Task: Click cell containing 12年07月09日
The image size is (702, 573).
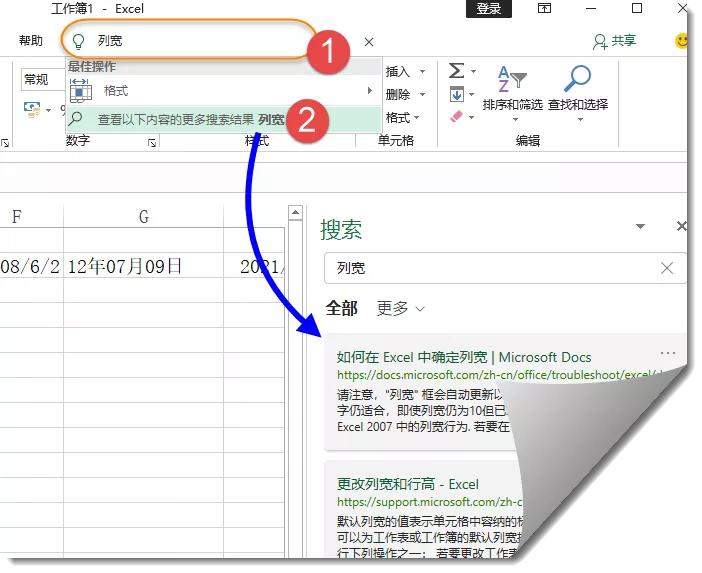Action: click(x=143, y=266)
